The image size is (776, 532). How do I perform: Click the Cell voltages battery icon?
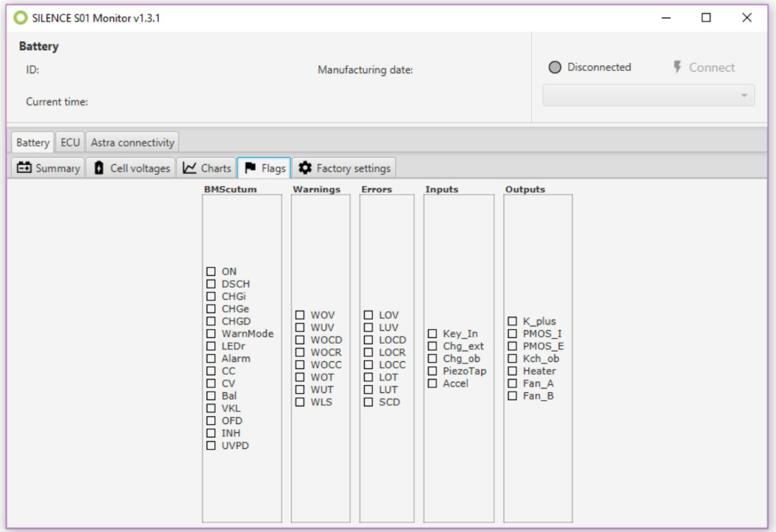pos(99,168)
